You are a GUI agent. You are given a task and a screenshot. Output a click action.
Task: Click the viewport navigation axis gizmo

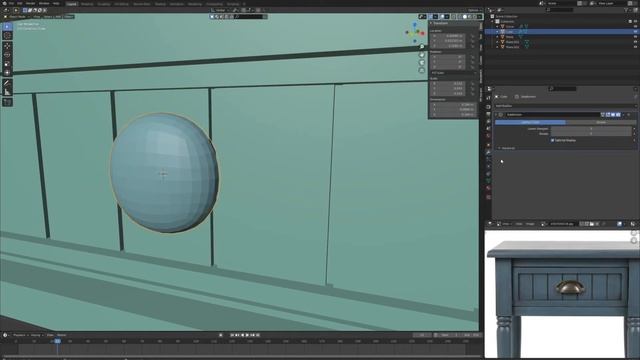[415, 32]
